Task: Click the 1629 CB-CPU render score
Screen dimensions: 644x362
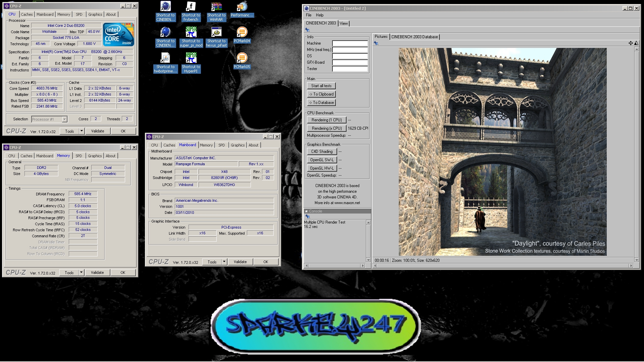Action: tap(358, 128)
